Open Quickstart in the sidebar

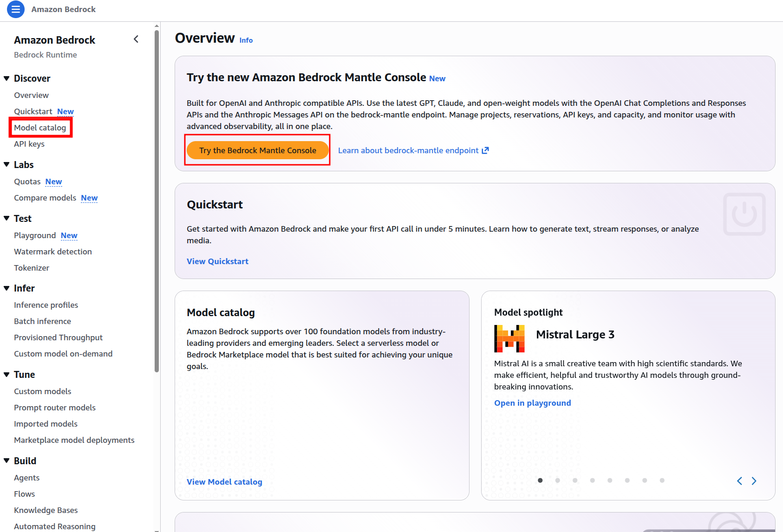click(33, 111)
